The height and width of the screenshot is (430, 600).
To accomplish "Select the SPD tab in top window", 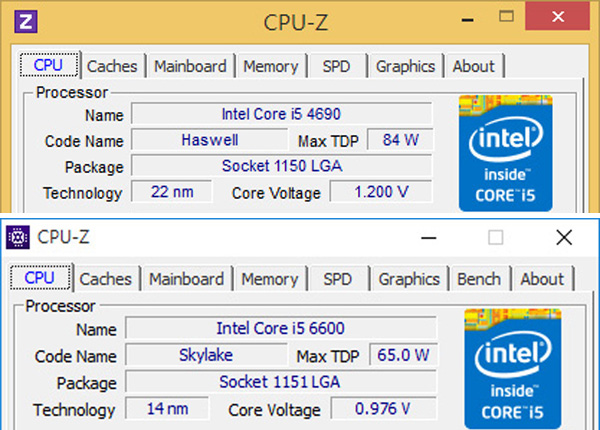I will tap(337, 66).
